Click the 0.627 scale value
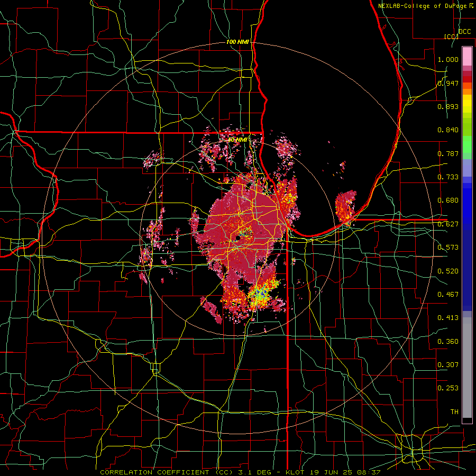The height and width of the screenshot is (476, 476). tap(448, 224)
